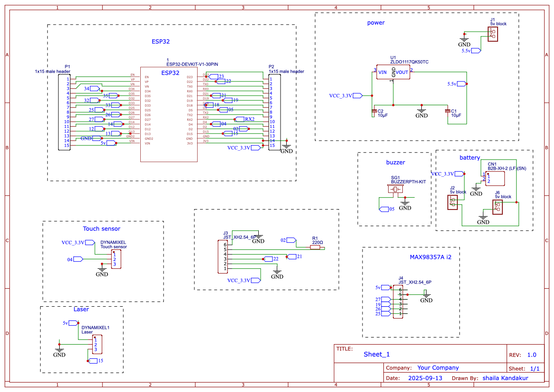Click the DYNAMIXEL1 Laser connector
Image resolution: width=554 pixels, height=392 pixels.
pyautogui.click(x=97, y=345)
